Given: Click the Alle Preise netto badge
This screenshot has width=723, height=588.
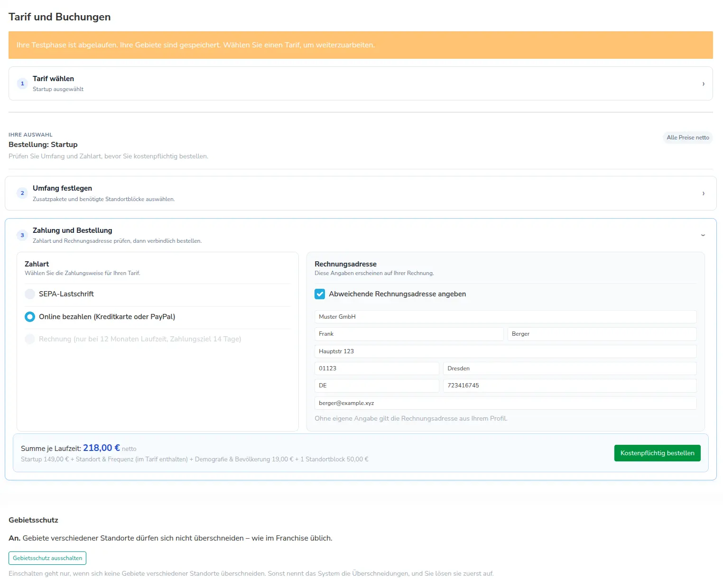Looking at the screenshot, I should [x=688, y=138].
